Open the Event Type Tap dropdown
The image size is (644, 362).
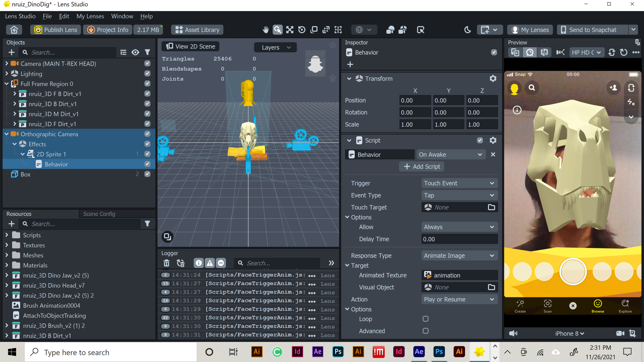coord(459,195)
